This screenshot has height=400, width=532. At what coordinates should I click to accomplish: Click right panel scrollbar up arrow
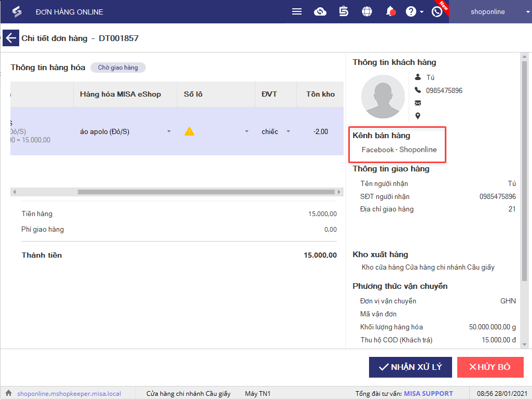tap(524, 57)
